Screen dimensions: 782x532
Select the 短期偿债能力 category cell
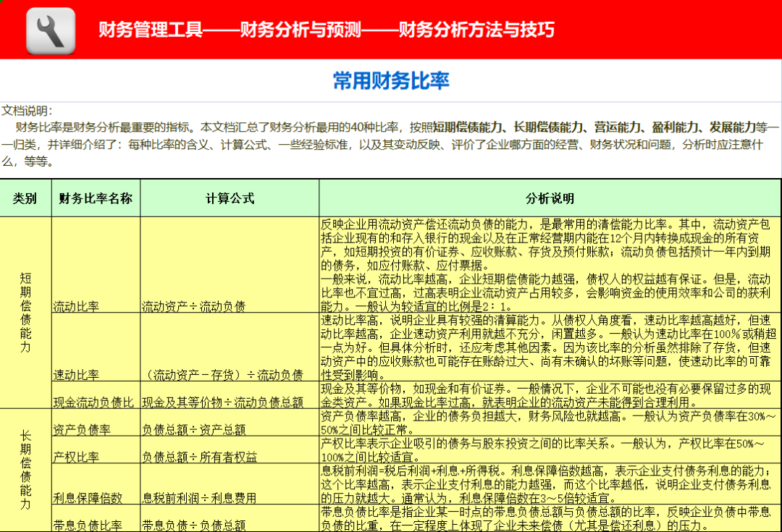[x=26, y=311]
